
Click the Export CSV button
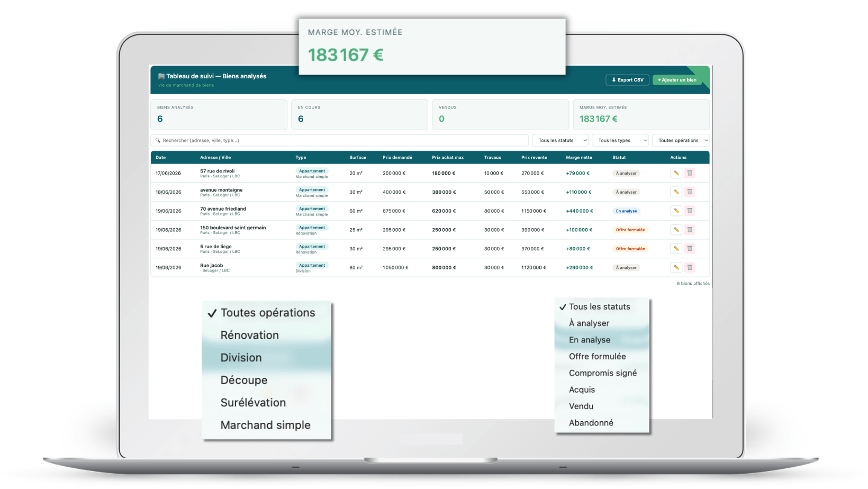[627, 80]
